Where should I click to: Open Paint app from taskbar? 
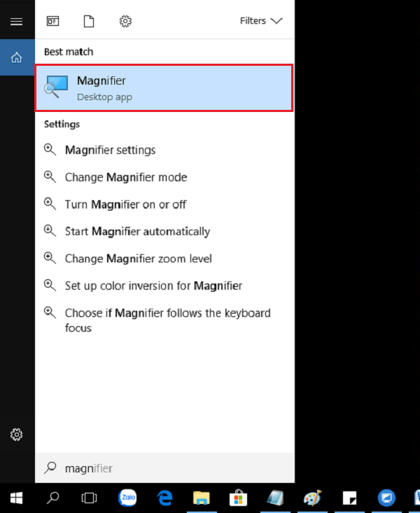pyautogui.click(x=311, y=498)
